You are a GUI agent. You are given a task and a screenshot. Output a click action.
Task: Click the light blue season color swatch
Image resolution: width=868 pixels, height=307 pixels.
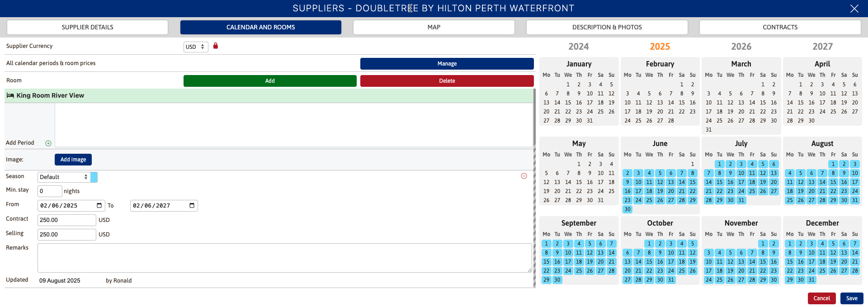tap(94, 177)
